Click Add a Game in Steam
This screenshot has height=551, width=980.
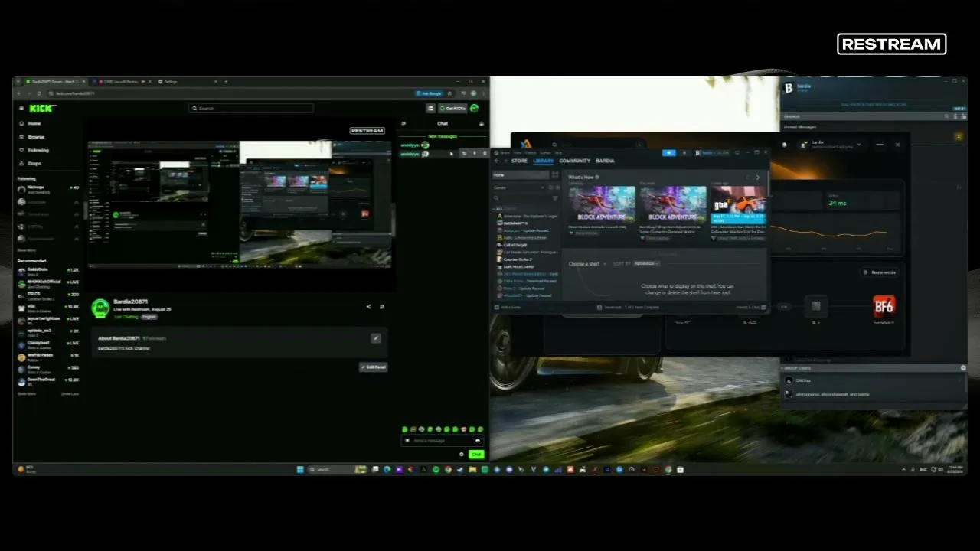508,308
